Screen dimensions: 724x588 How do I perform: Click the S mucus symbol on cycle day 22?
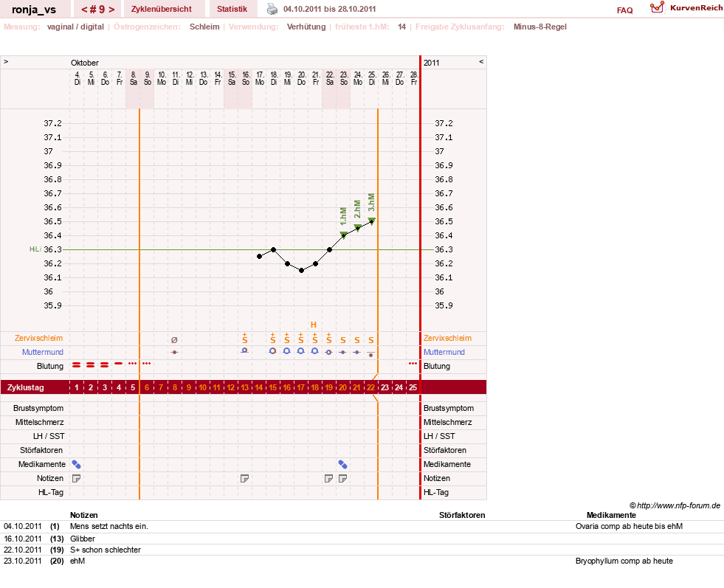pyautogui.click(x=371, y=340)
